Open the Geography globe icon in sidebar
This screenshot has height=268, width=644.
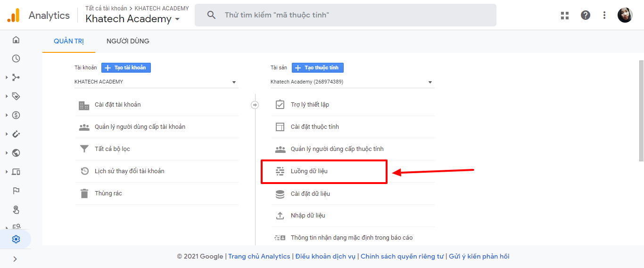(16, 153)
